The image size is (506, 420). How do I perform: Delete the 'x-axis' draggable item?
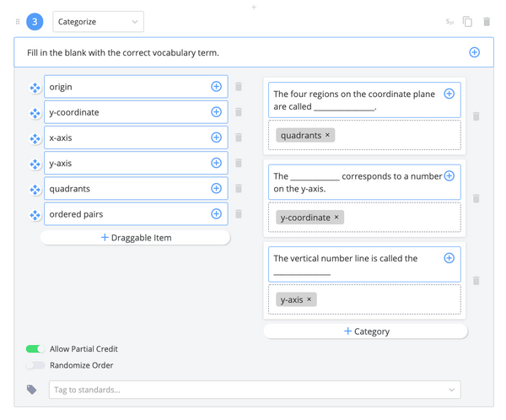[239, 137]
